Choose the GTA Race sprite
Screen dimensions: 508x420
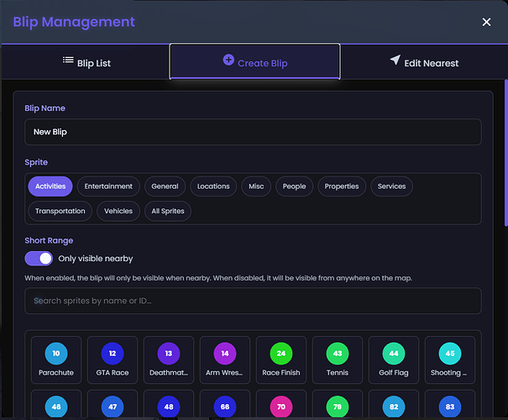pyautogui.click(x=113, y=360)
